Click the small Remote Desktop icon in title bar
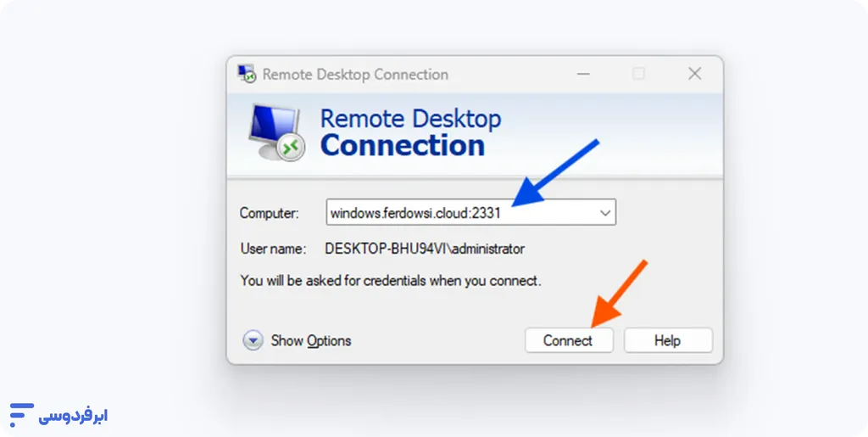868x437 pixels. coord(247,74)
